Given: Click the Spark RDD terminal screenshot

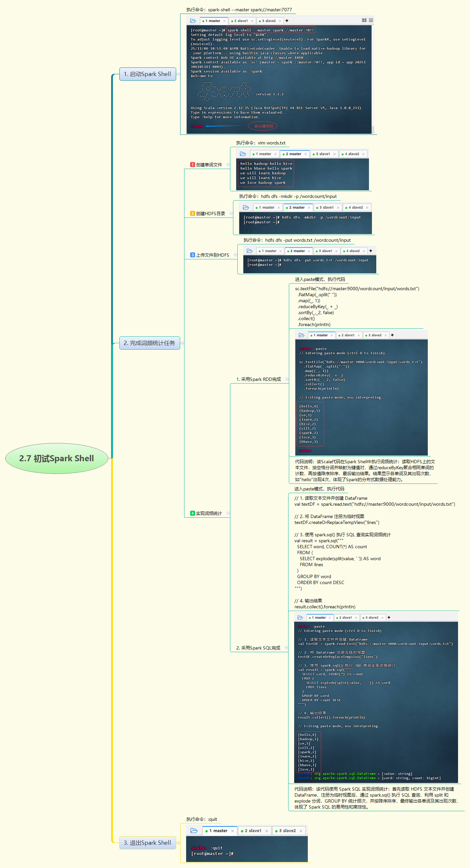Looking at the screenshot, I should click(x=361, y=393).
